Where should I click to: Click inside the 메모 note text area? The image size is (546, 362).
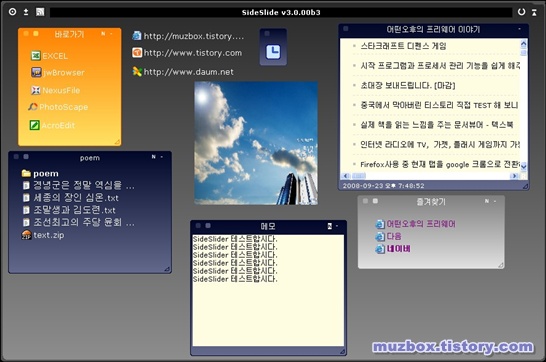(x=268, y=290)
